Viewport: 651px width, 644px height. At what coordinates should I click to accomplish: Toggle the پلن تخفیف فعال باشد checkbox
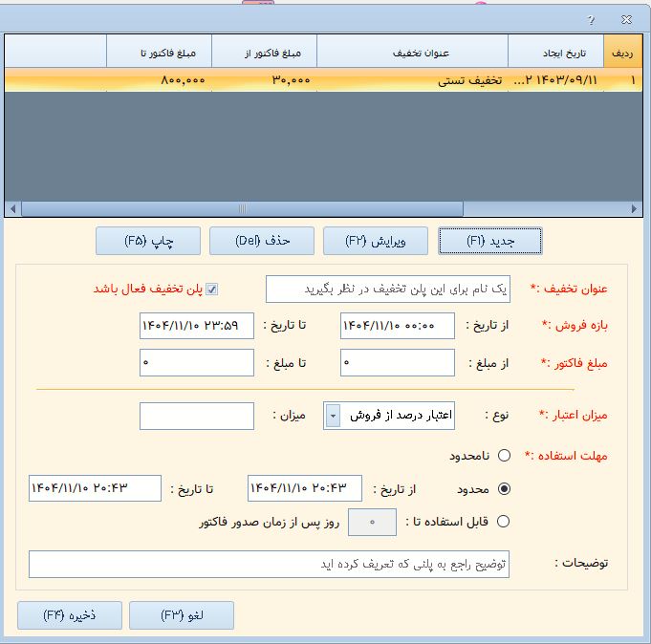pyautogui.click(x=212, y=290)
